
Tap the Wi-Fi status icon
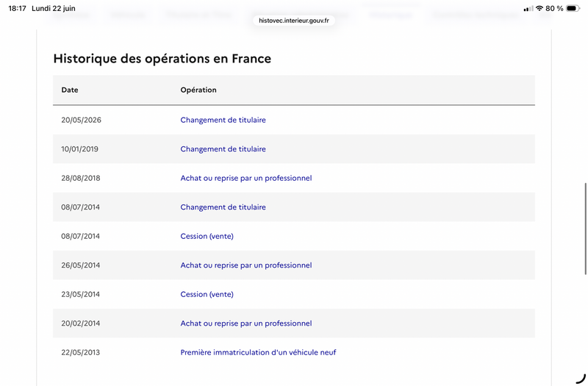coord(539,8)
